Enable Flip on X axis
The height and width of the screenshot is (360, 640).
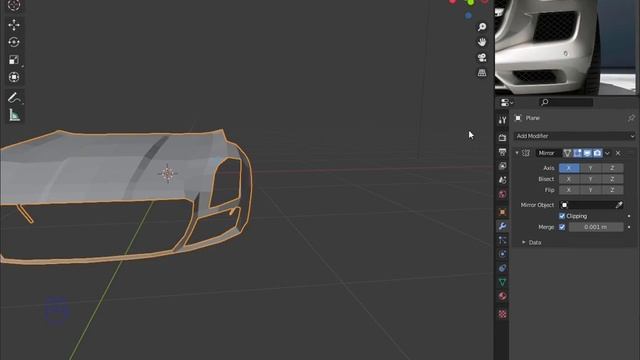(x=569, y=190)
